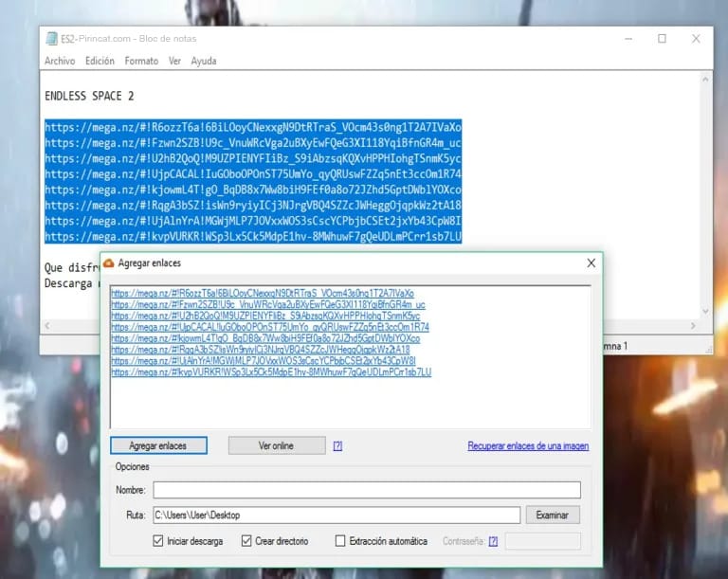
Task: Click the dialog link starting with R6ozzT6a
Action: (263, 294)
